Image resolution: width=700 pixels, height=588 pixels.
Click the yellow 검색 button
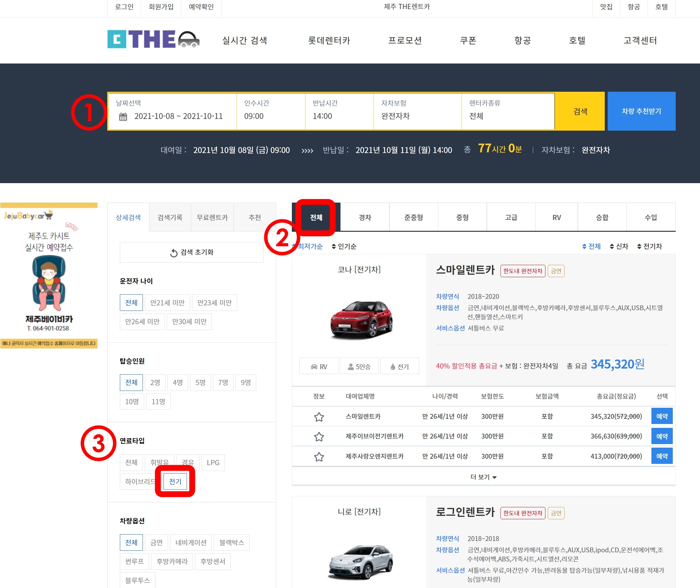(x=580, y=111)
